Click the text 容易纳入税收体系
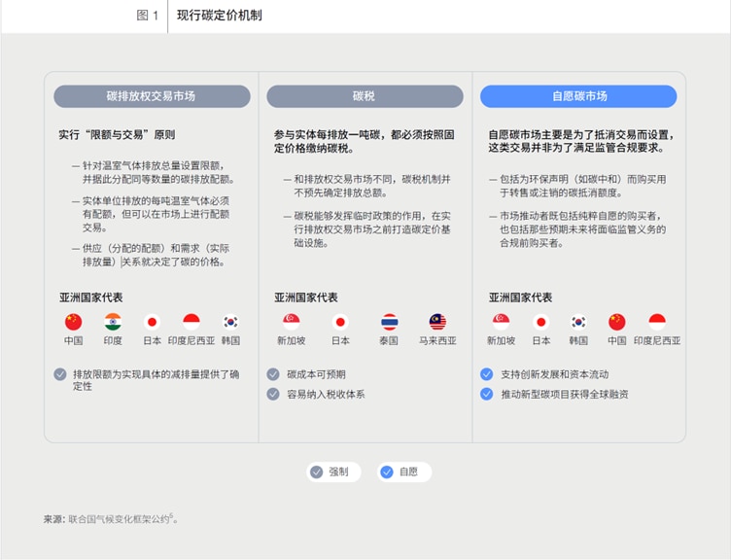The image size is (731, 560). click(326, 395)
